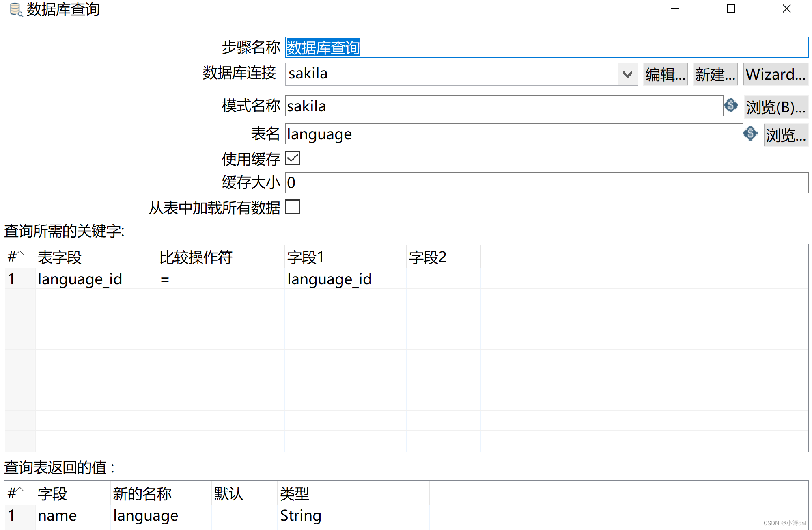The width and height of the screenshot is (812, 530).
Task: Click the variable icon beside the 模式名称 field
Action: (731, 106)
